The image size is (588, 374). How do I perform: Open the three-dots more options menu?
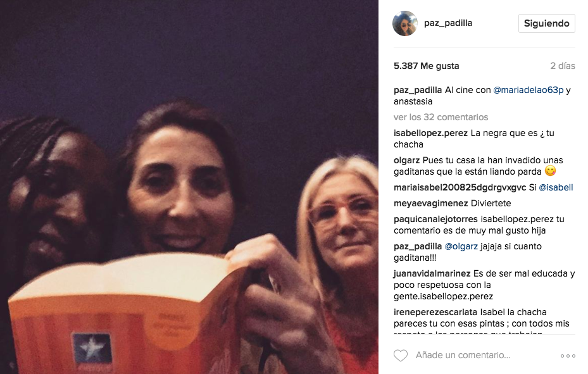(x=568, y=356)
